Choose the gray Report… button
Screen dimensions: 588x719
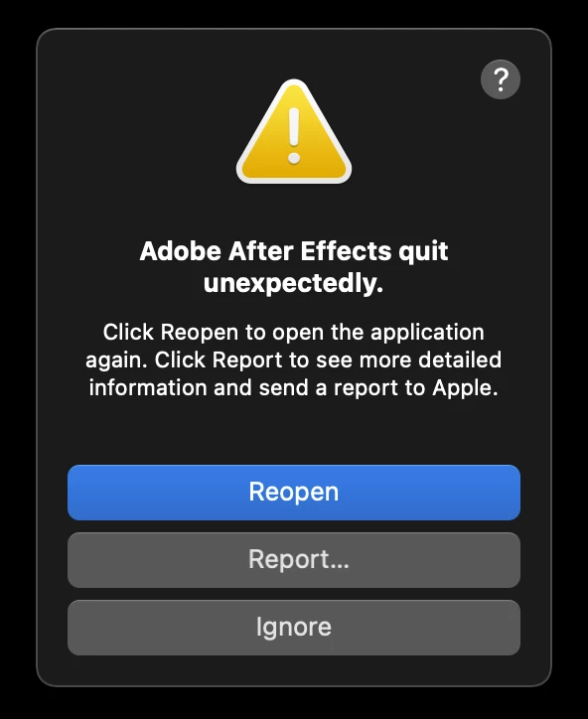[x=294, y=560]
